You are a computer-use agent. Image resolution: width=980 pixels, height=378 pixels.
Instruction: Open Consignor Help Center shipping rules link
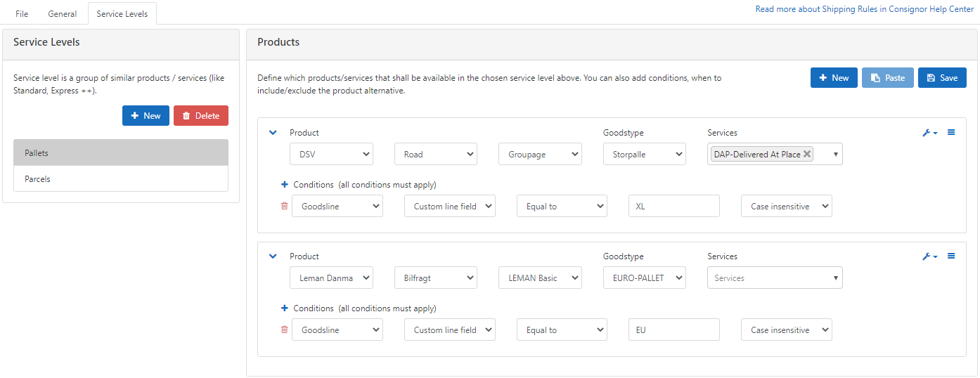tap(864, 9)
